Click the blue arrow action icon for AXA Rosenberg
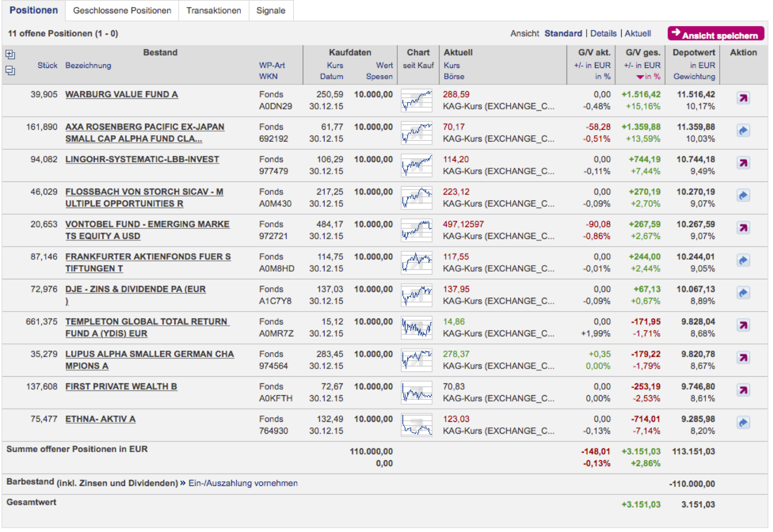773x532 pixels. pyautogui.click(x=743, y=131)
